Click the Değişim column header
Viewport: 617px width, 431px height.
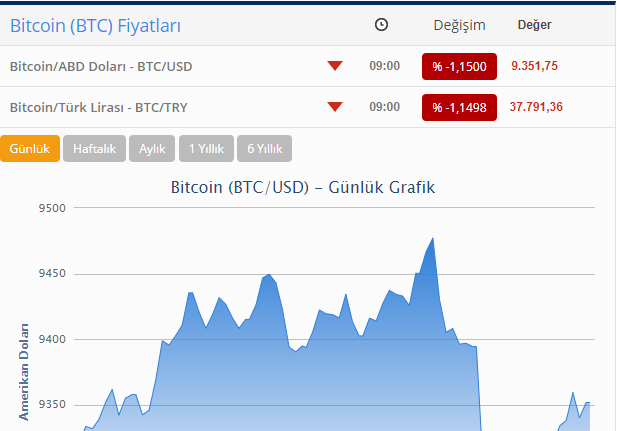pos(459,25)
